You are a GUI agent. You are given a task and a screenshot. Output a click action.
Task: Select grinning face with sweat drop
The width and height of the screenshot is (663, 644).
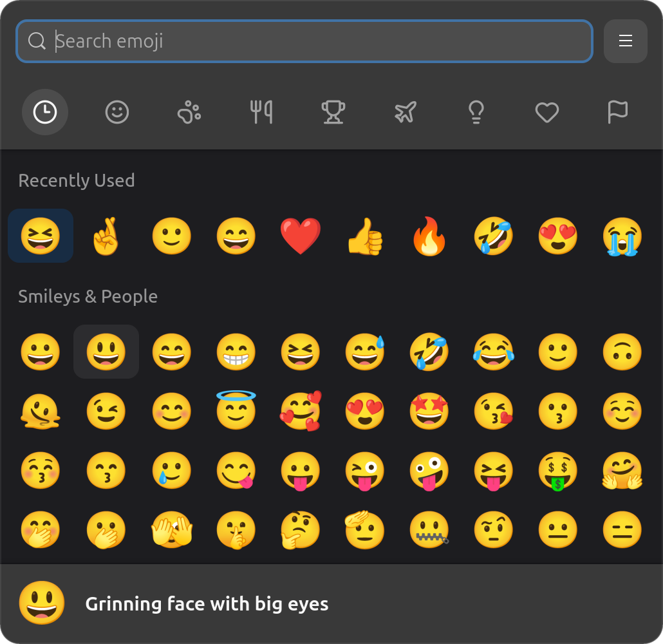click(365, 352)
